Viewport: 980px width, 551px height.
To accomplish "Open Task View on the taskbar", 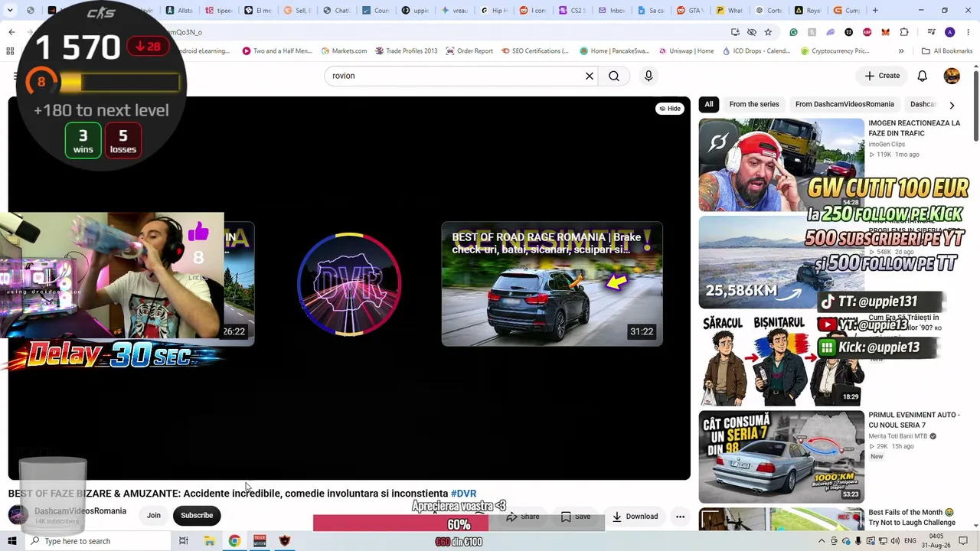I will click(183, 541).
